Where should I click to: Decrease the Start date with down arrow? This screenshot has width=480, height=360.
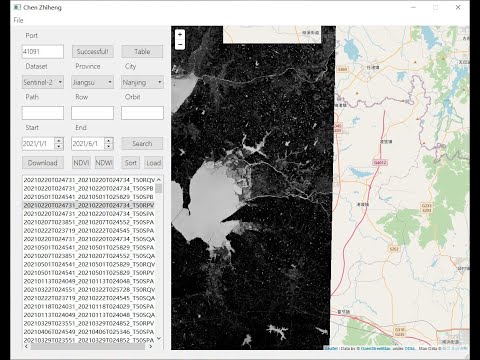59,147
